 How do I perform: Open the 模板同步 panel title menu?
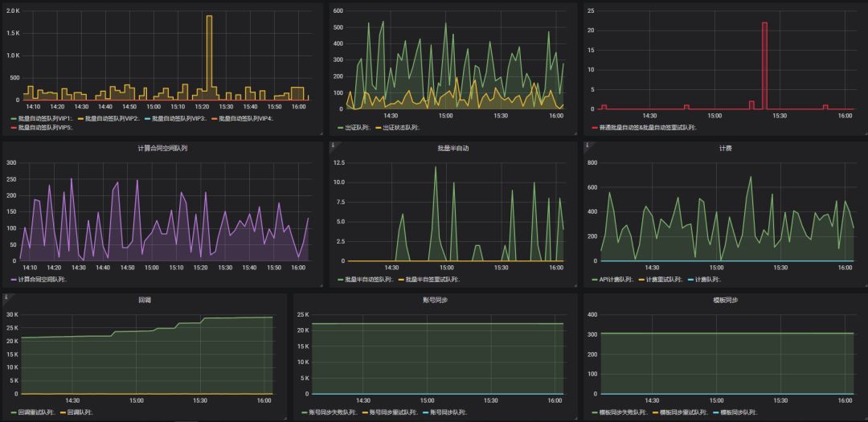tap(725, 299)
